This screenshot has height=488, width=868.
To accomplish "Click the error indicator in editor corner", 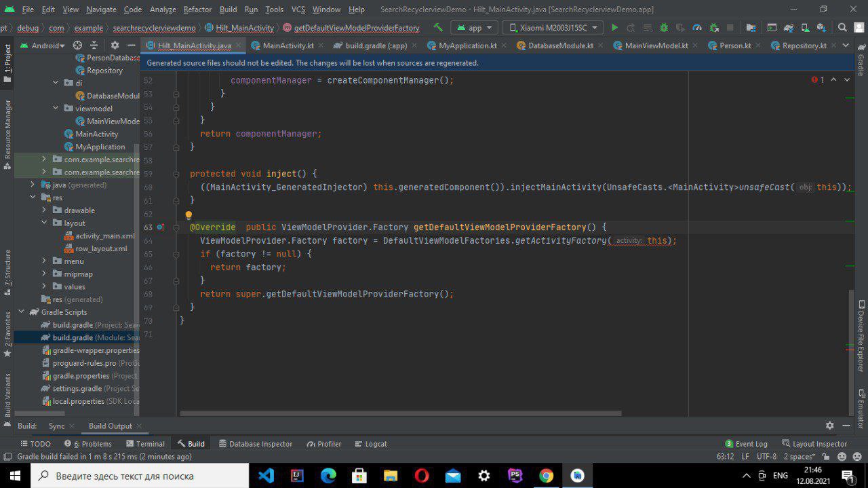I will tap(818, 80).
